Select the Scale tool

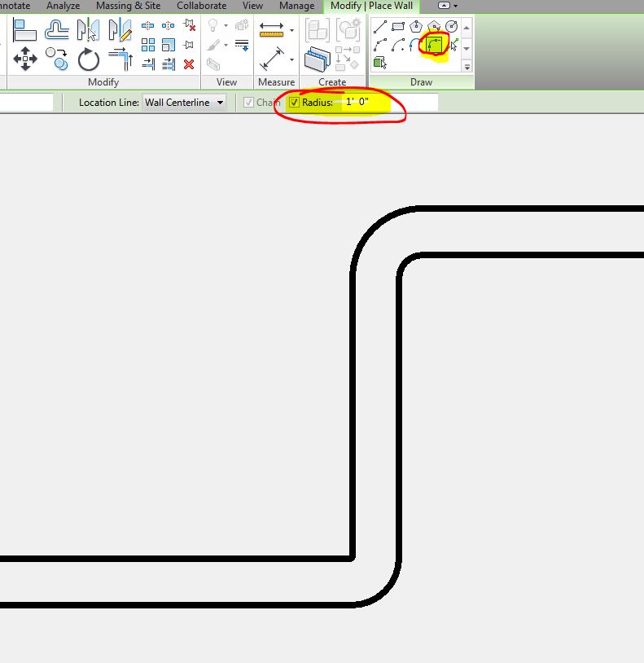169,45
